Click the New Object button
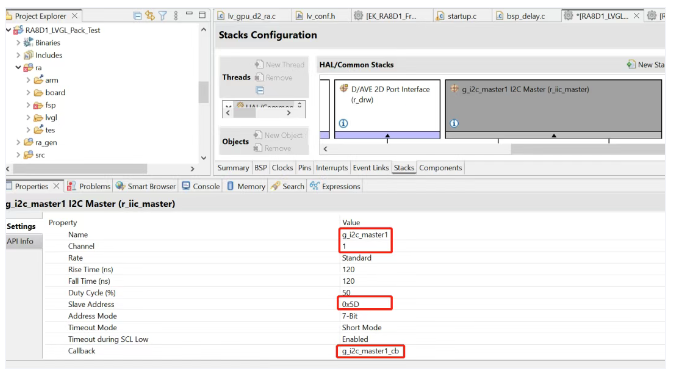This screenshot has width=673, height=374. (278, 135)
